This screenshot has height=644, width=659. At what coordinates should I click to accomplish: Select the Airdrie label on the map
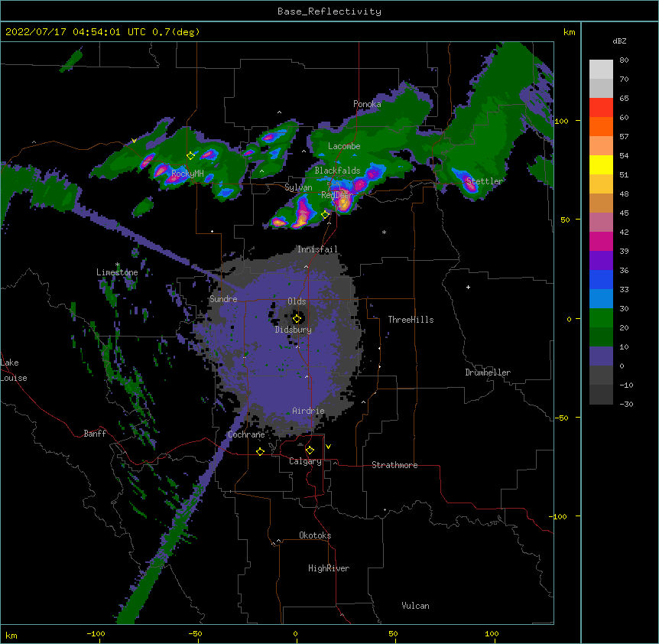[x=308, y=411]
